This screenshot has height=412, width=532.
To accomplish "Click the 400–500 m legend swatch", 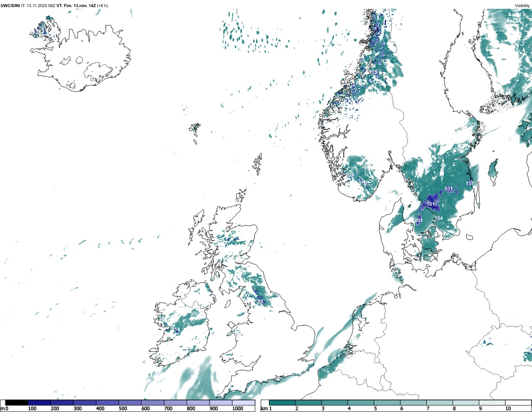I will [108, 403].
